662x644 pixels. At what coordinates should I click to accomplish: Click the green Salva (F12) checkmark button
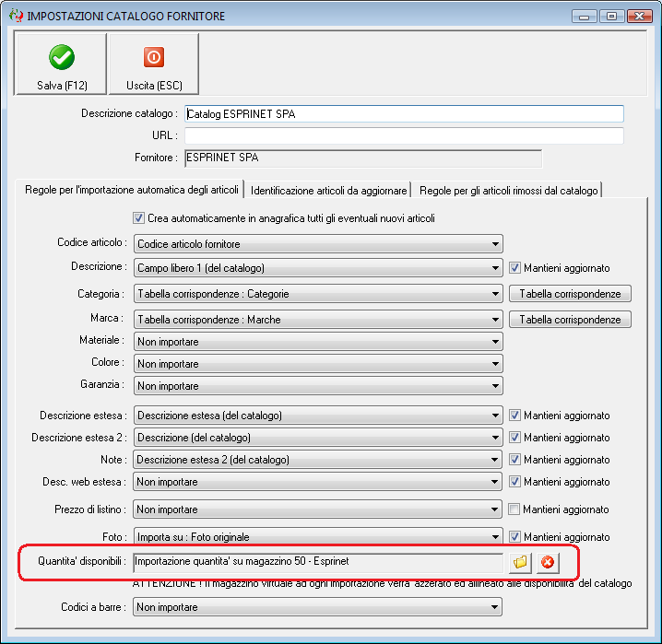point(60,64)
